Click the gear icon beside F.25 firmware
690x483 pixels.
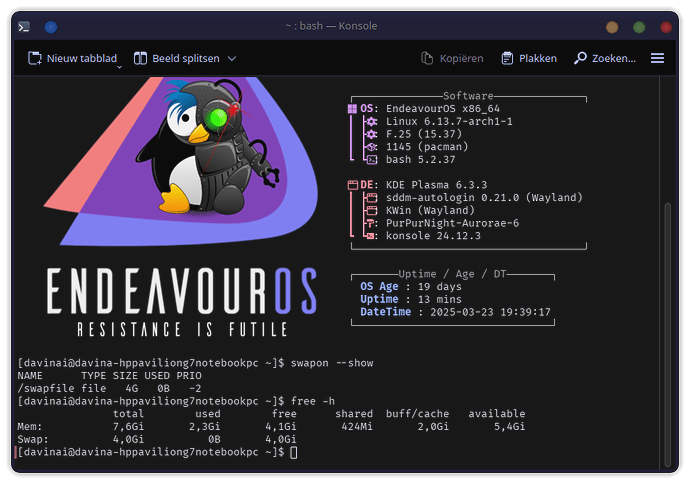coord(372,134)
